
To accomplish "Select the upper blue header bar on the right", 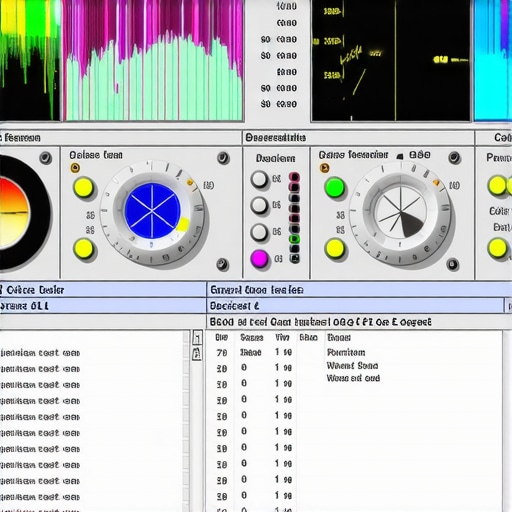I will (359, 290).
